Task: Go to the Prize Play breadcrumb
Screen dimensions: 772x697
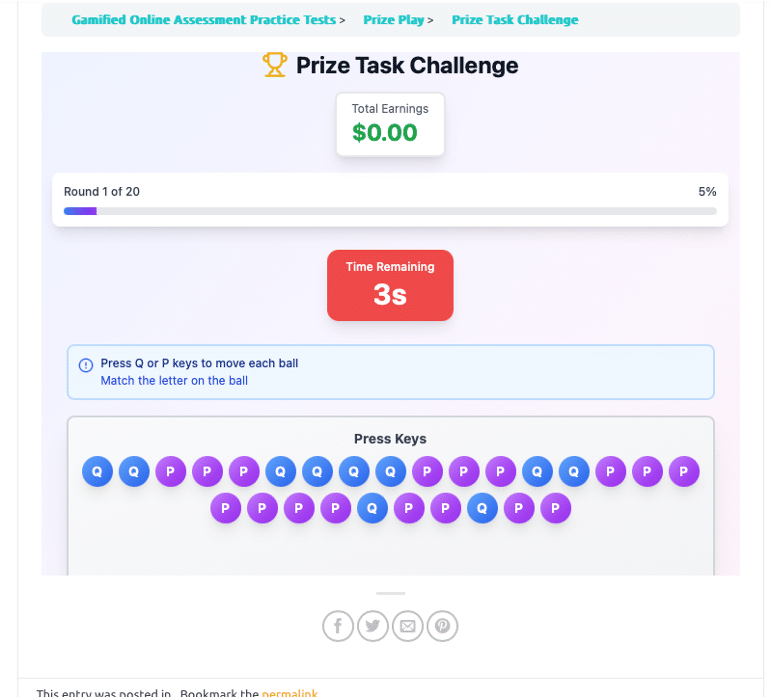Action: (393, 20)
